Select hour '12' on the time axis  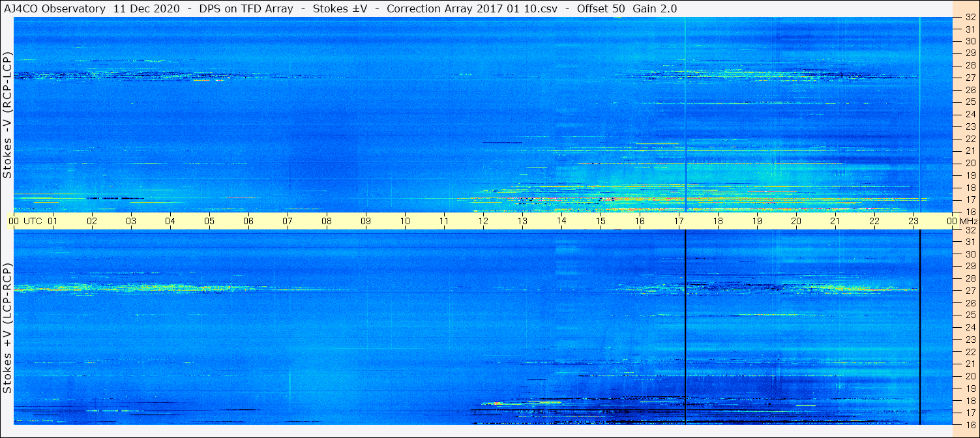pyautogui.click(x=483, y=221)
